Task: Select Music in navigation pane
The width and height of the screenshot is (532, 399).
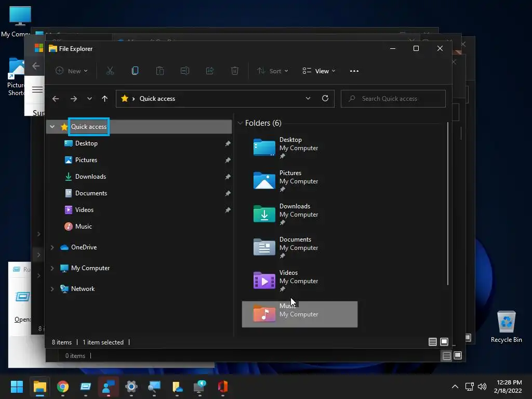Action: pyautogui.click(x=83, y=227)
